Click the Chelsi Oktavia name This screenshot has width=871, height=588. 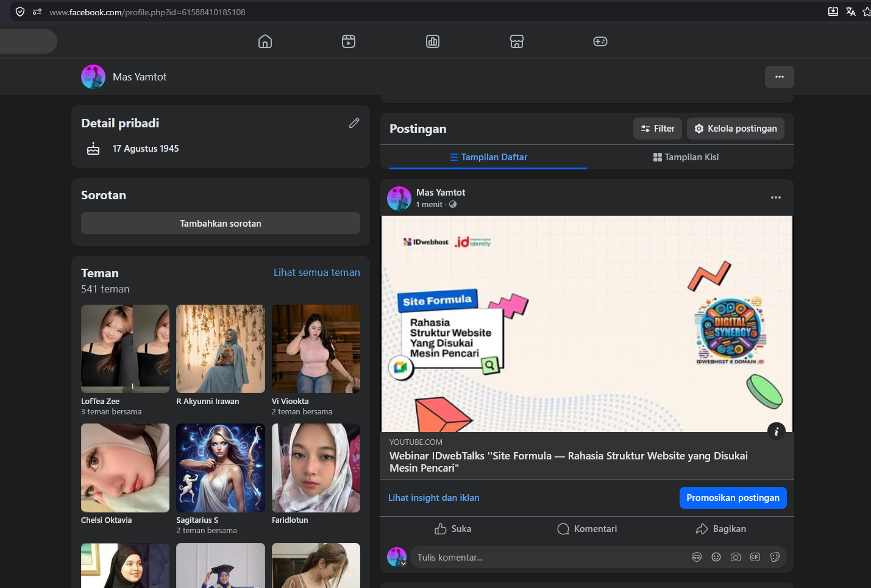(x=106, y=520)
